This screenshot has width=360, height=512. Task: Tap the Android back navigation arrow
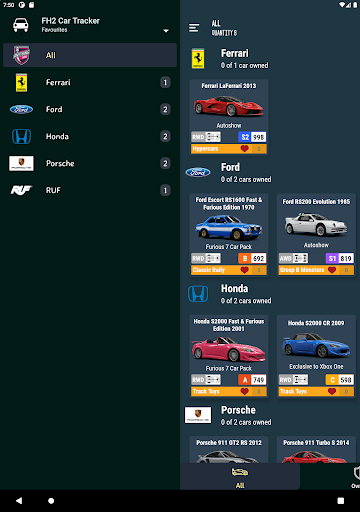19,500
